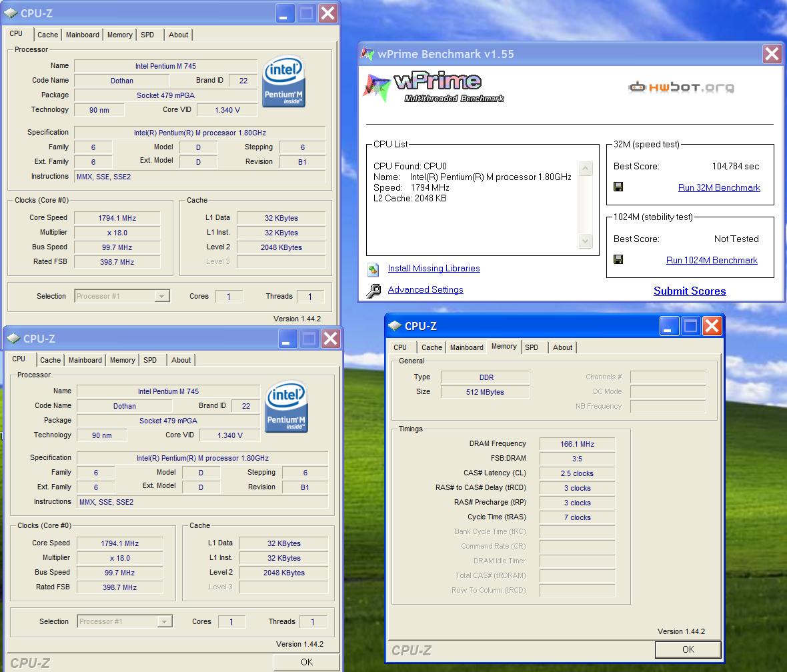Click the 166.1 MHz DRAM Frequency value
787x672 pixels.
point(577,444)
